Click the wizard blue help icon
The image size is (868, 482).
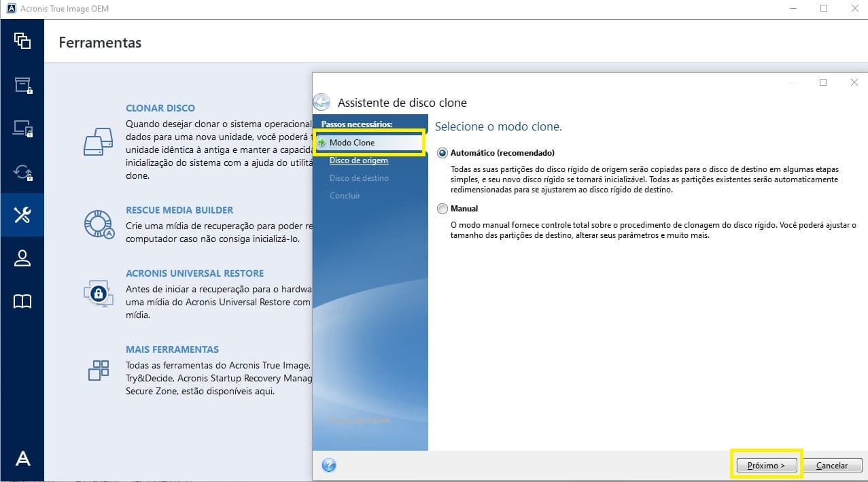click(329, 466)
